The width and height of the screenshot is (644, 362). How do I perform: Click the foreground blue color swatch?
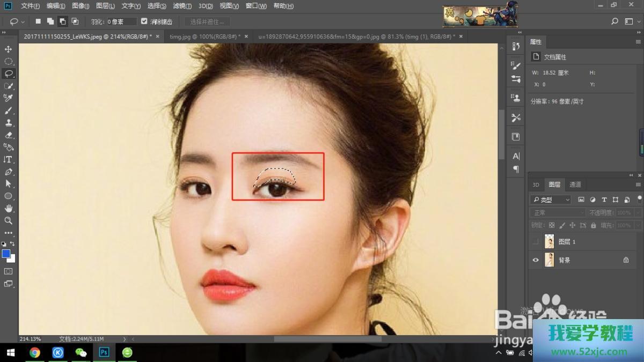point(6,254)
